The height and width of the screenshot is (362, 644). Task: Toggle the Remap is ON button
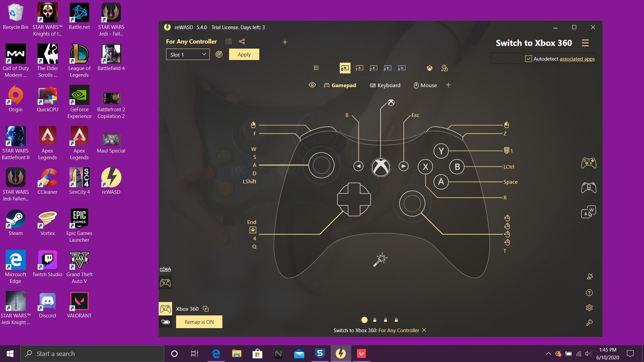click(x=199, y=322)
